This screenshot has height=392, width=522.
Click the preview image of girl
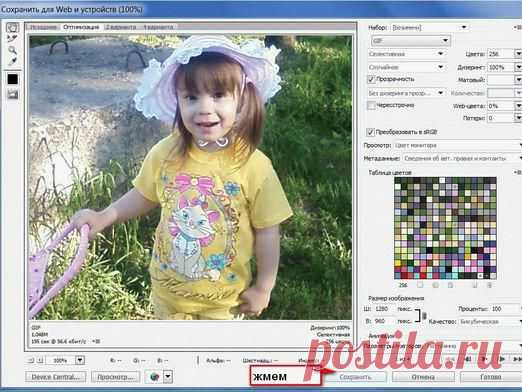pos(190,177)
